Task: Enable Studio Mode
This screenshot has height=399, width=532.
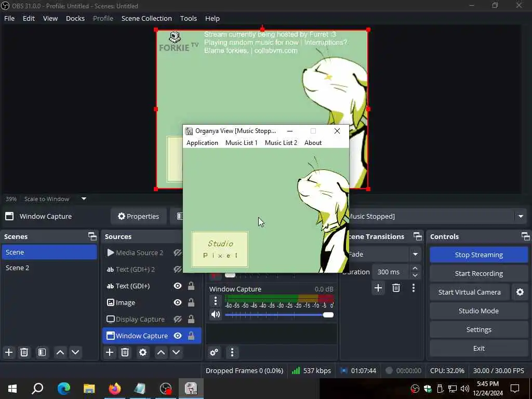Action: coord(478,311)
